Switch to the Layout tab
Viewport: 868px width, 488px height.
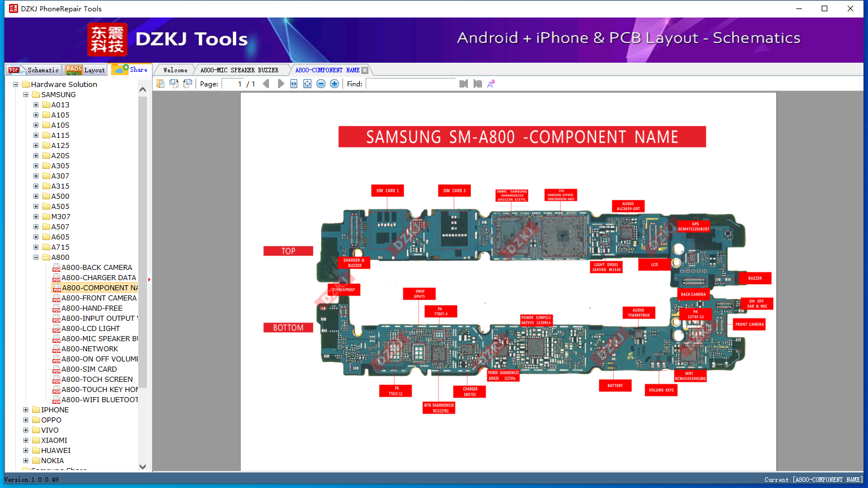(x=85, y=70)
